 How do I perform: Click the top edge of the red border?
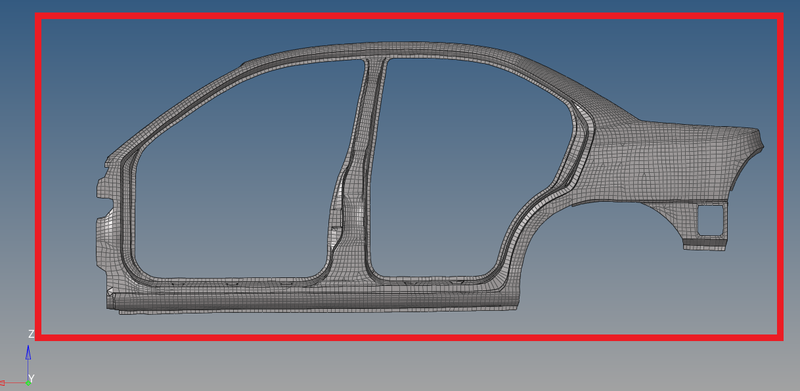click(x=409, y=16)
